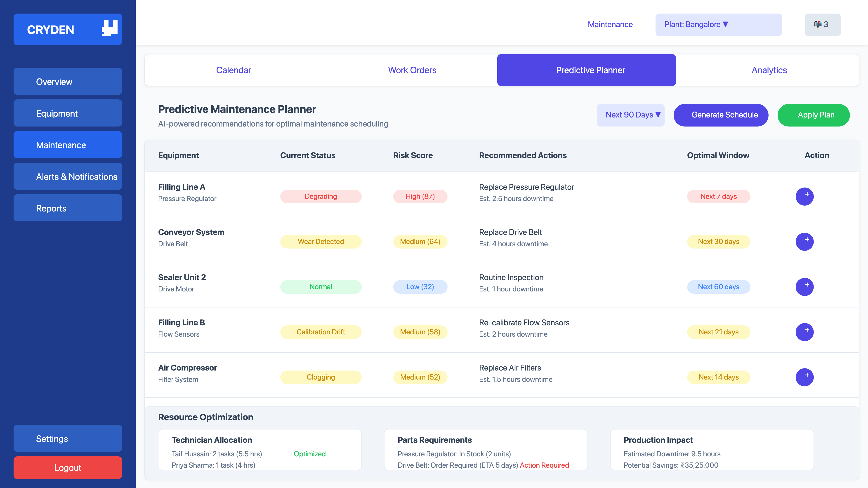Image resolution: width=868 pixels, height=488 pixels.
Task: Click Generate Schedule button
Action: 721,115
